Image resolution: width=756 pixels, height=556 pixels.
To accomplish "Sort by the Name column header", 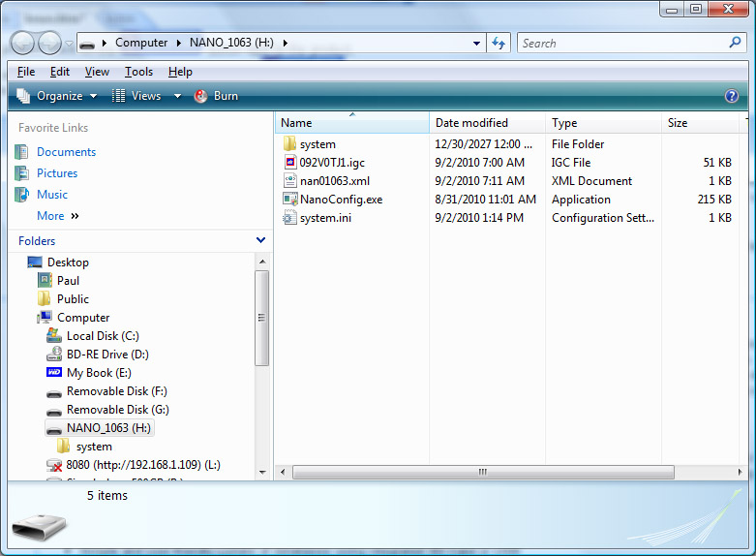I will (352, 123).
